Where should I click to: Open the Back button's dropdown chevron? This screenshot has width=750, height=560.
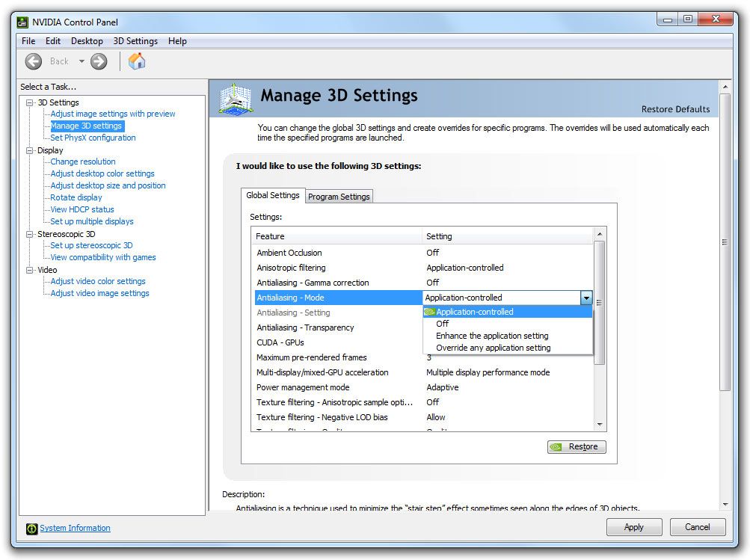83,61
